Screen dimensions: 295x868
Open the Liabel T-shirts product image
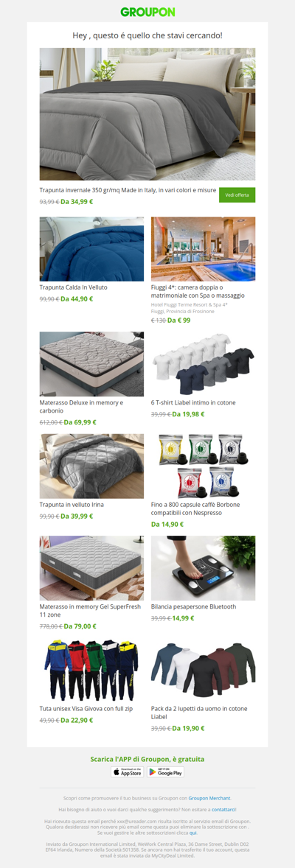(203, 364)
